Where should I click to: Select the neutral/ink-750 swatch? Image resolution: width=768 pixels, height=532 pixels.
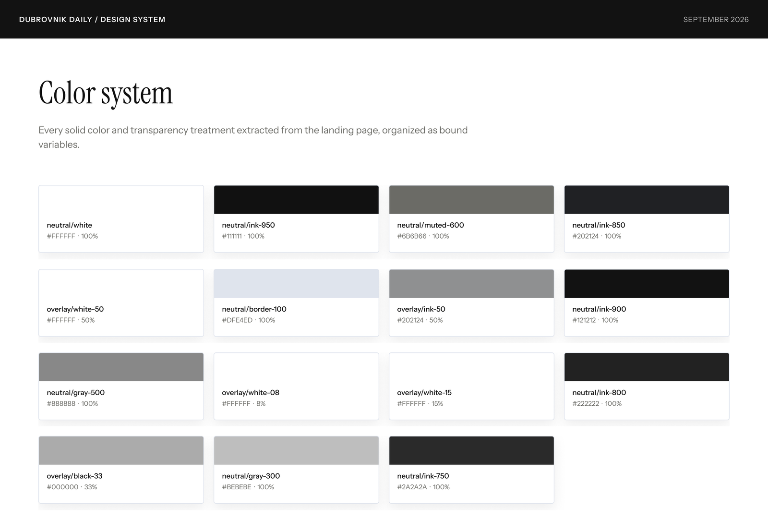[x=471, y=450]
